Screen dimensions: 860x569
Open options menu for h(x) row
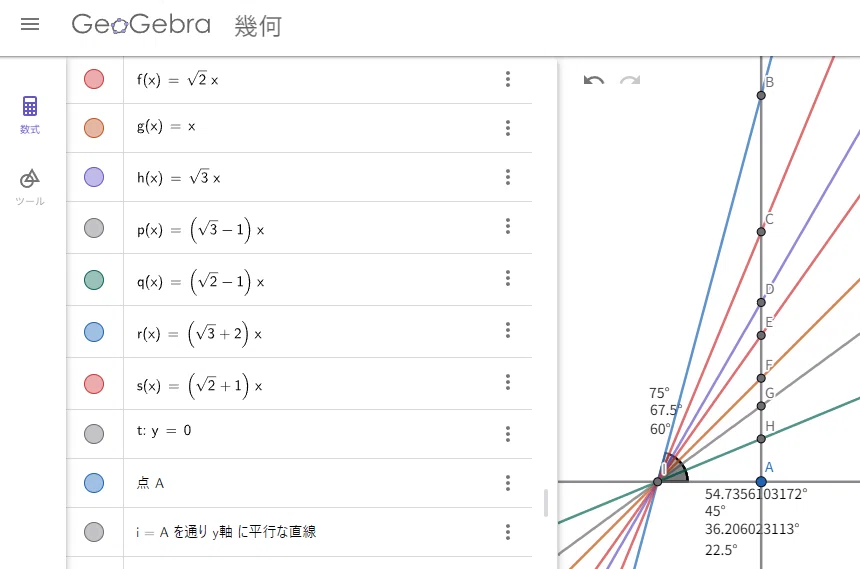[508, 177]
